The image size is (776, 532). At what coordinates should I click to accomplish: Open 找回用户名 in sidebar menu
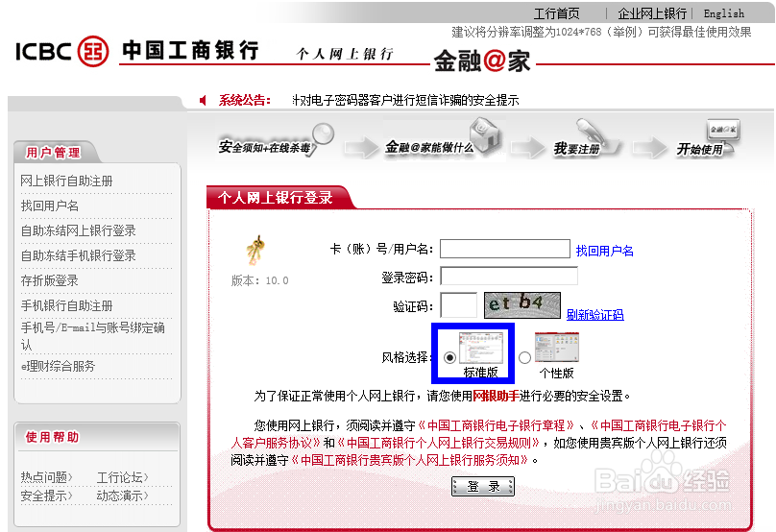pyautogui.click(x=50, y=206)
